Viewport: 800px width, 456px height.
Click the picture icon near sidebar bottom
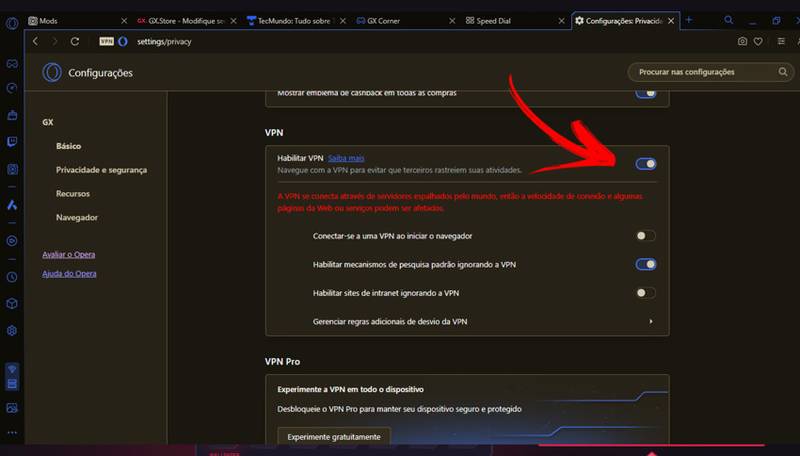pos(12,408)
